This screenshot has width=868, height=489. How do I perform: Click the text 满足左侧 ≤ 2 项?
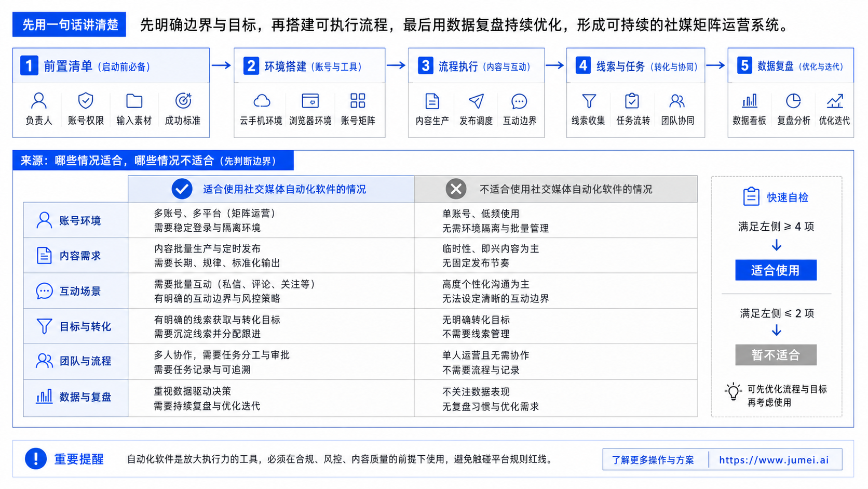point(777,313)
